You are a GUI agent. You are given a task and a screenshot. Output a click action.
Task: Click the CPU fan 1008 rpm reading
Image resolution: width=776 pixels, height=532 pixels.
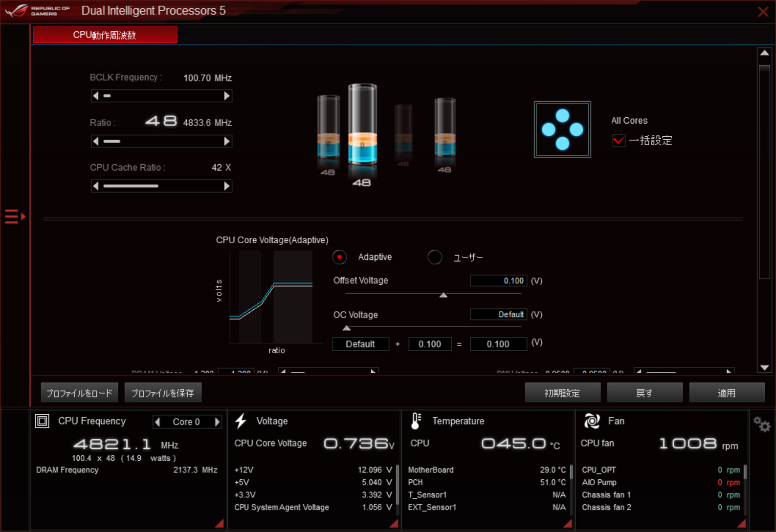tap(698, 444)
